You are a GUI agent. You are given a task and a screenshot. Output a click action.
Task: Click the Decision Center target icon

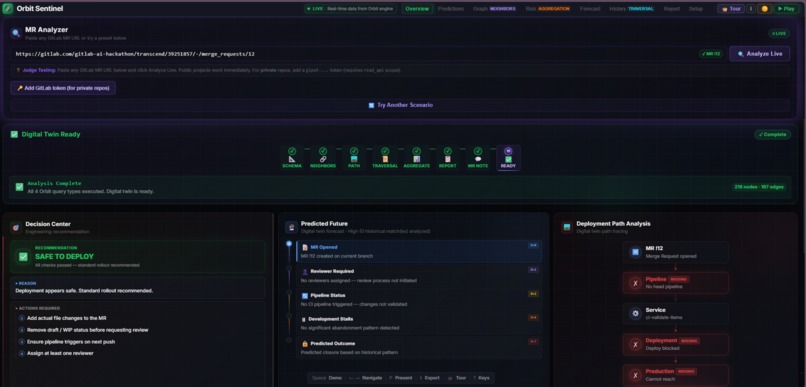[x=16, y=227]
